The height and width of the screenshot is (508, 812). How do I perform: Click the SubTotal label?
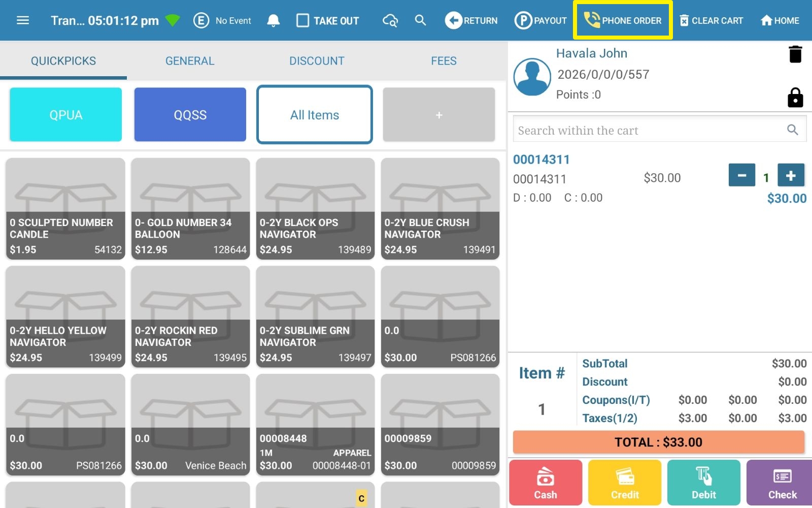604,364
